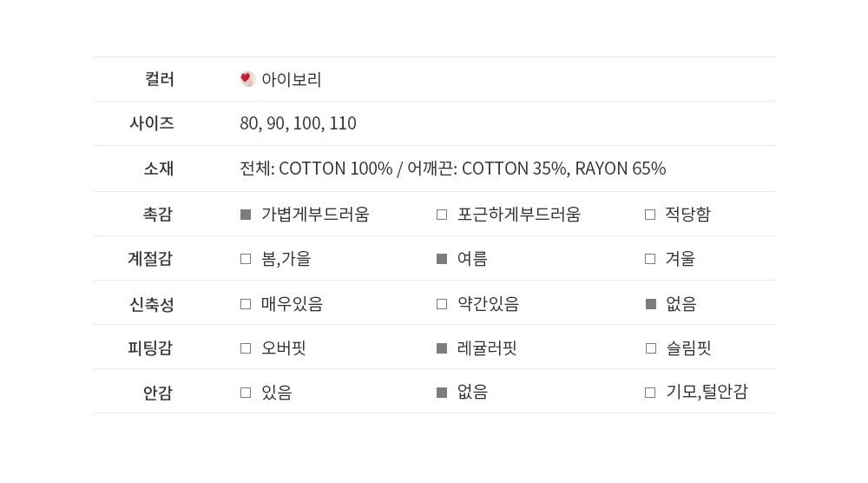Check the 적당함 texture checkbox

(650, 215)
